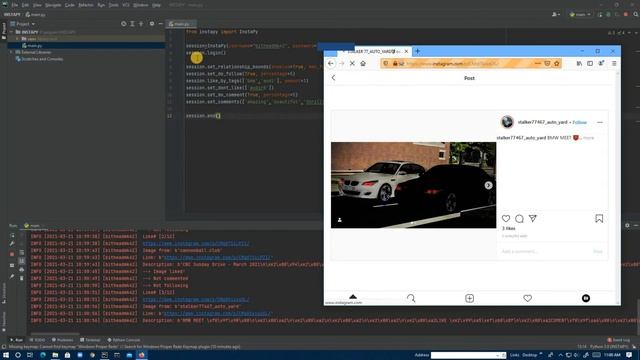The image size is (640, 360).
Task: Open the run configuration dropdown
Action: click(580, 15)
